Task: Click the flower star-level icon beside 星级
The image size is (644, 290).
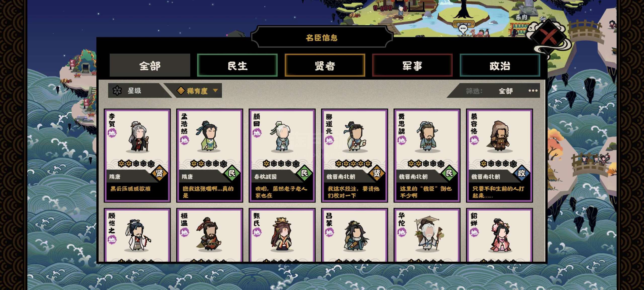Action: (x=117, y=91)
